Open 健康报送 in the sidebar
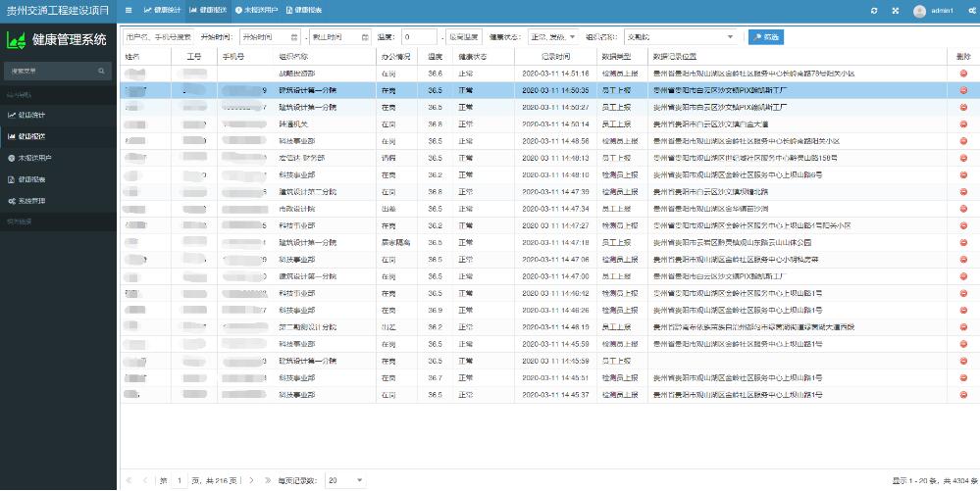The image size is (980, 491). click(58, 136)
